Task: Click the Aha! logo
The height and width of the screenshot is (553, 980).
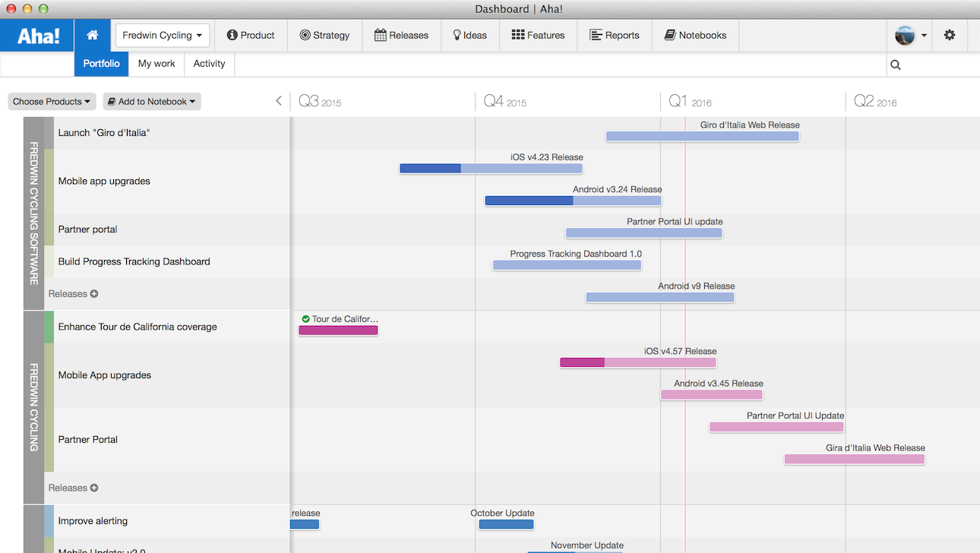Action: click(37, 35)
